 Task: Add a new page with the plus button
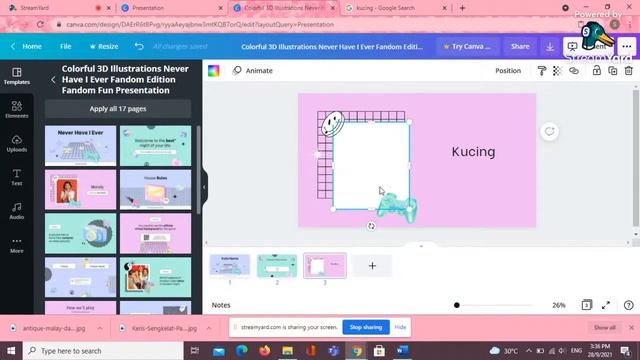[x=372, y=266]
